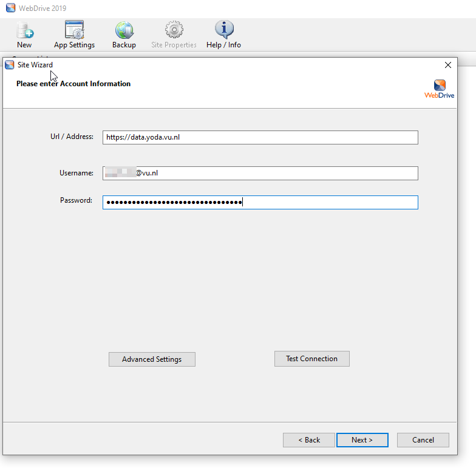
Task: Focus the Url / Address input field
Action: (x=260, y=138)
